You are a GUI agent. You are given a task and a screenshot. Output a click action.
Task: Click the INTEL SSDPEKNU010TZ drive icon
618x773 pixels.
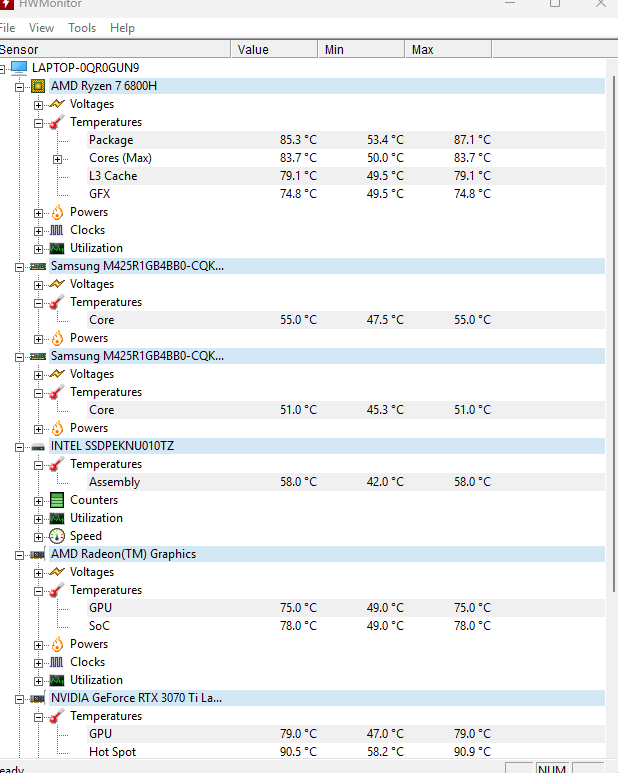tap(38, 447)
